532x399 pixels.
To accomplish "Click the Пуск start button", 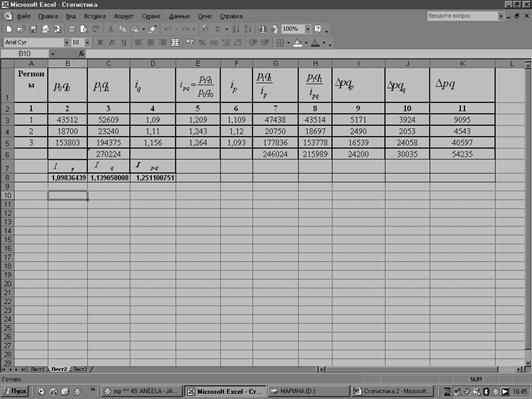I will pyautogui.click(x=15, y=391).
